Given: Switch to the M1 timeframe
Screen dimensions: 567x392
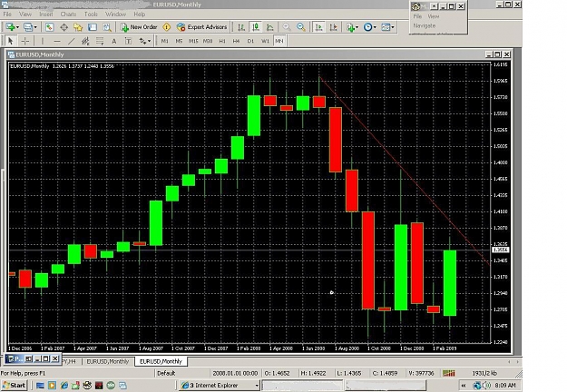Looking at the screenshot, I should tap(164, 41).
